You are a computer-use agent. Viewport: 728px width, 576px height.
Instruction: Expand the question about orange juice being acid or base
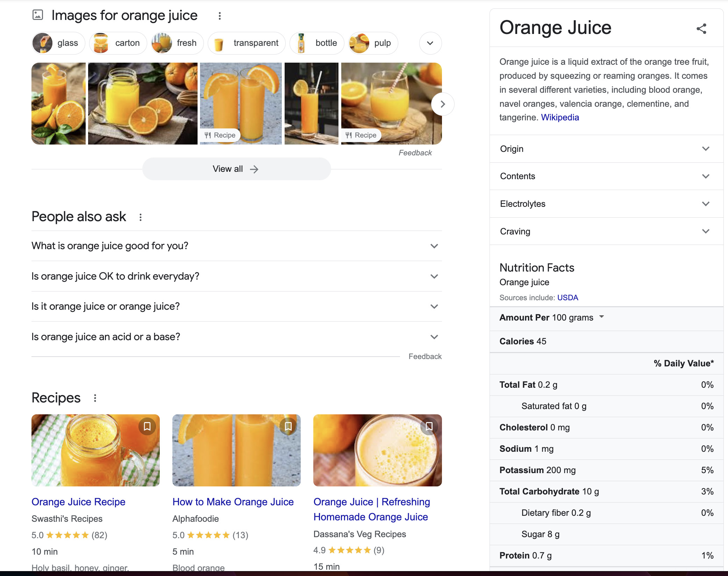click(434, 337)
